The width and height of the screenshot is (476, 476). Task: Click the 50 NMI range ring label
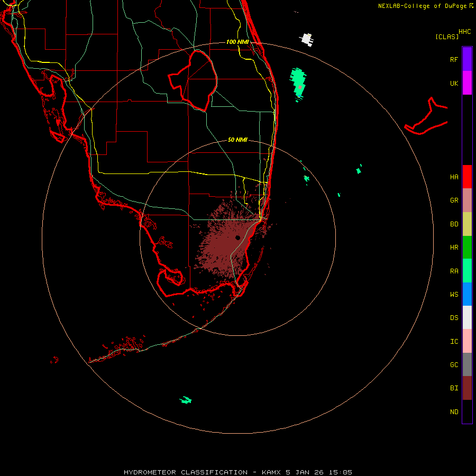tap(237, 140)
